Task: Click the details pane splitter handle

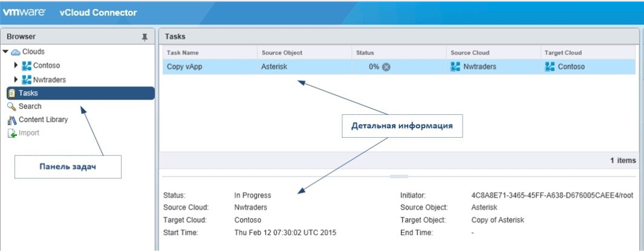Action: coord(399,176)
